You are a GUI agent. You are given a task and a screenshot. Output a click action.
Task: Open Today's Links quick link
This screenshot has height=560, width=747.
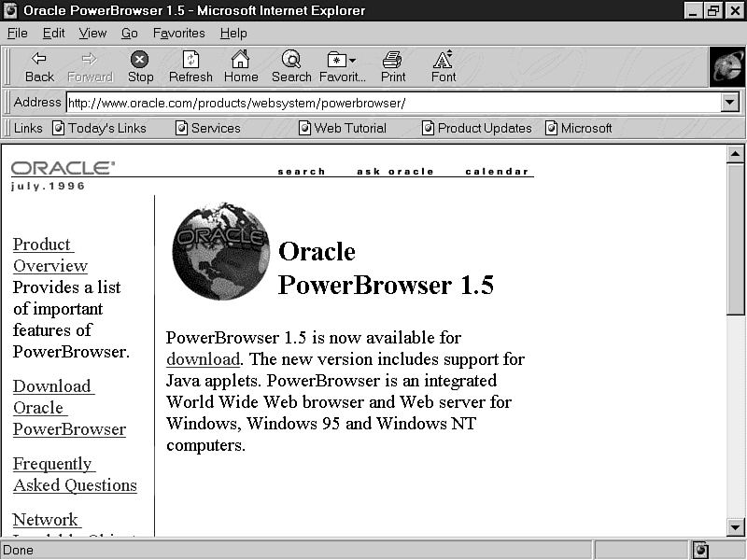(99, 128)
